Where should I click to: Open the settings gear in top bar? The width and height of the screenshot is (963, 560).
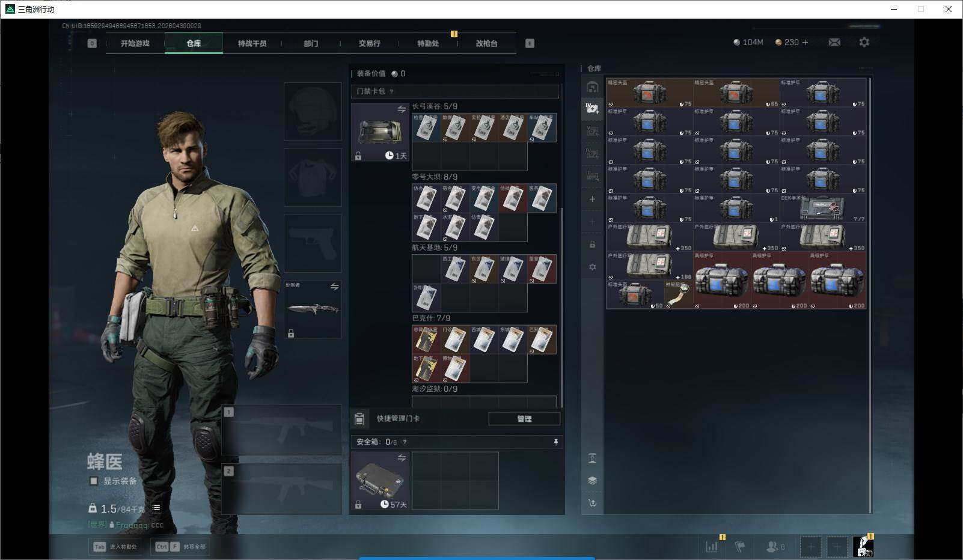(864, 42)
